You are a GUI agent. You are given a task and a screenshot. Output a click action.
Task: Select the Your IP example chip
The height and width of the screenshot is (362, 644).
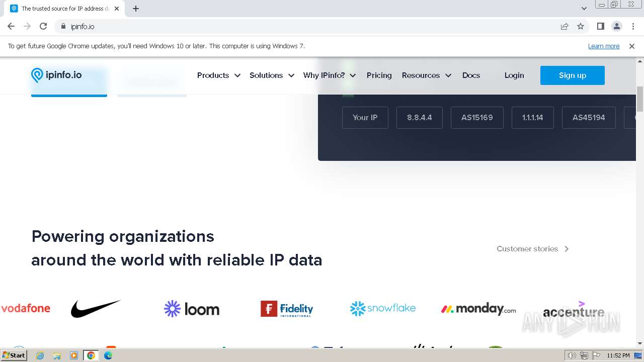click(x=365, y=117)
